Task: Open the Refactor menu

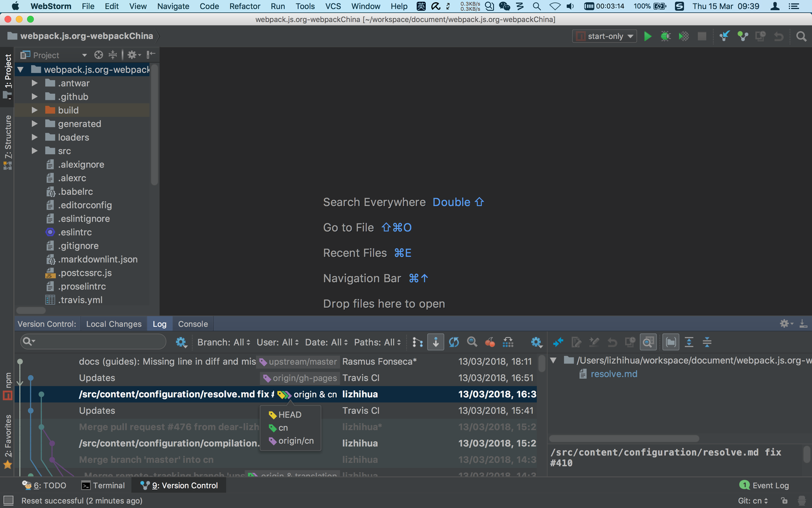Action: (x=244, y=6)
